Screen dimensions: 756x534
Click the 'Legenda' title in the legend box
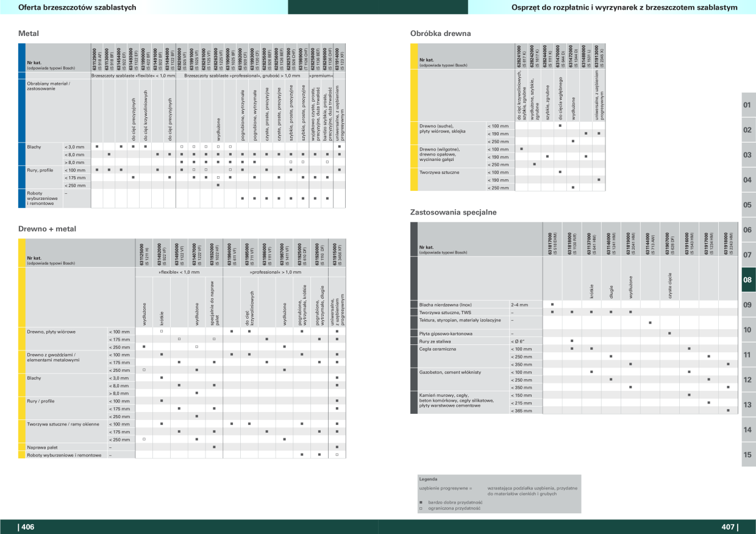click(x=428, y=480)
